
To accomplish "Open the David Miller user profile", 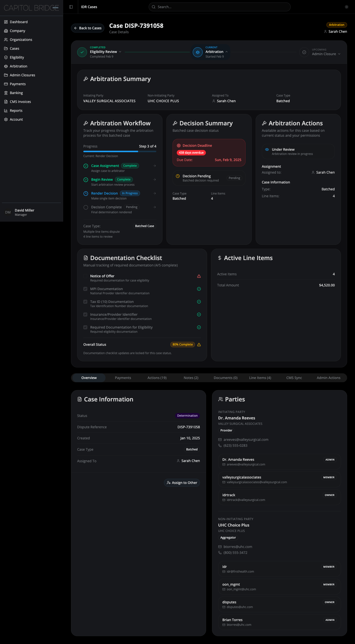I will [32, 212].
